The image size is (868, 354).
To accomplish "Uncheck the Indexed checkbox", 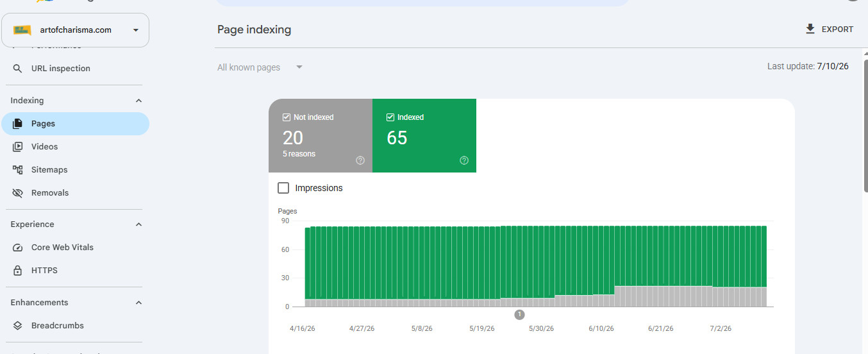I will 390,117.
